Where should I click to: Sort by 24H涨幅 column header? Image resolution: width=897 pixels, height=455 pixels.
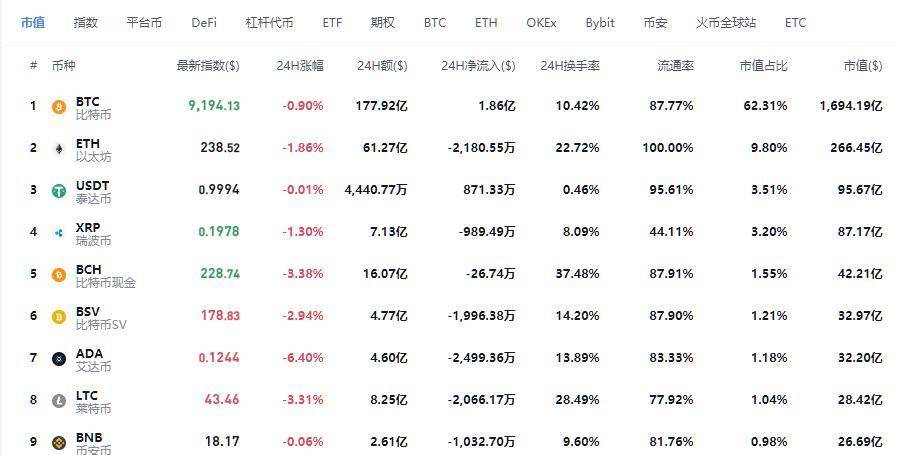pos(300,66)
